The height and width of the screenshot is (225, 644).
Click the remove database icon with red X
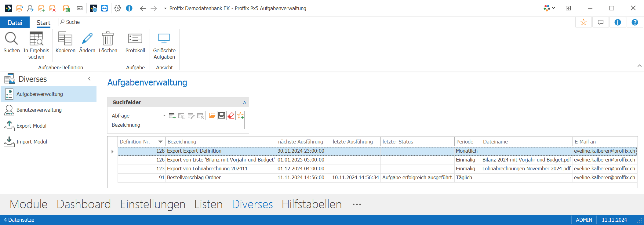click(53, 8)
